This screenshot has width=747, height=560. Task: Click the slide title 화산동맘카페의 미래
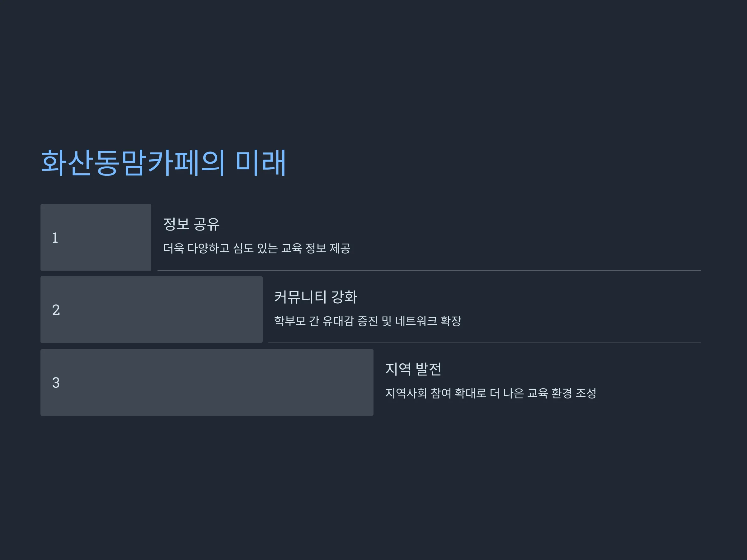click(x=163, y=163)
